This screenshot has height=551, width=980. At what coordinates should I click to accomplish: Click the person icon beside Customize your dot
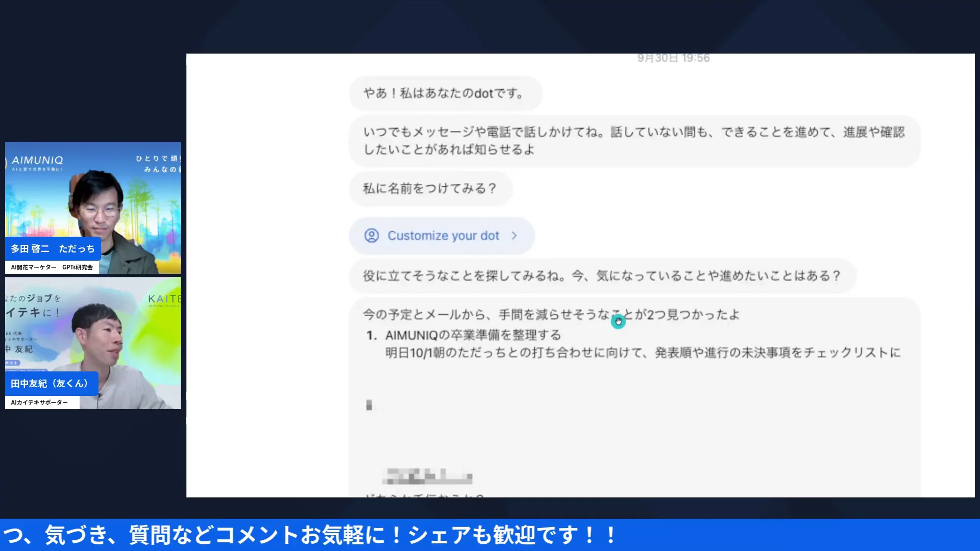click(x=372, y=236)
